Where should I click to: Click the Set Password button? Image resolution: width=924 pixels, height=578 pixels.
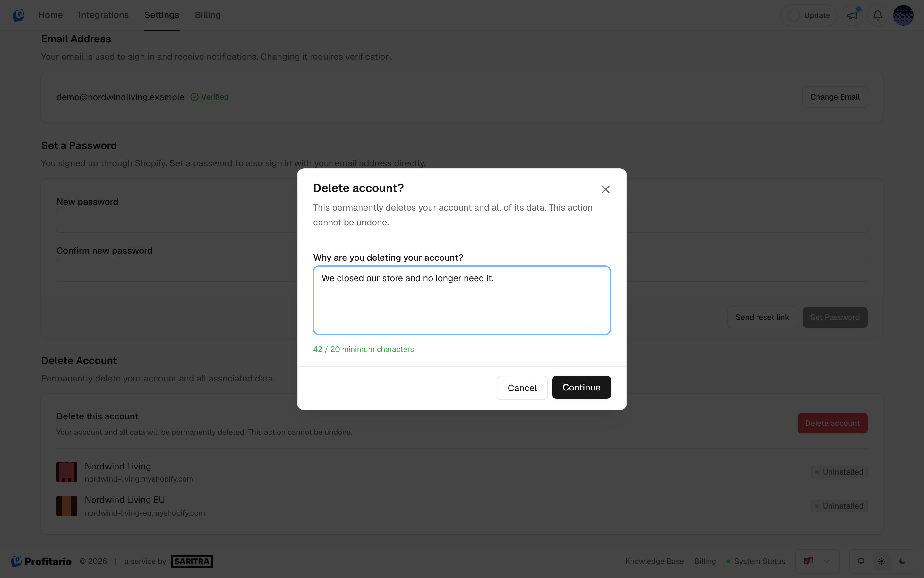point(835,317)
